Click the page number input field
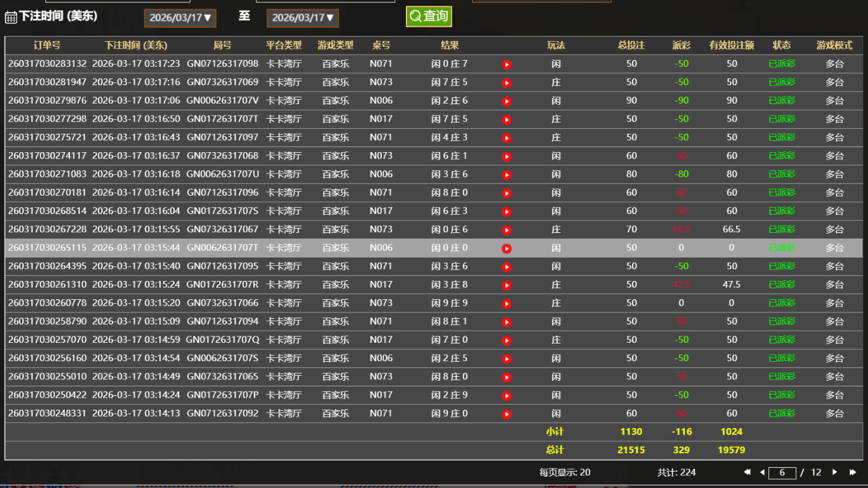 tap(782, 472)
